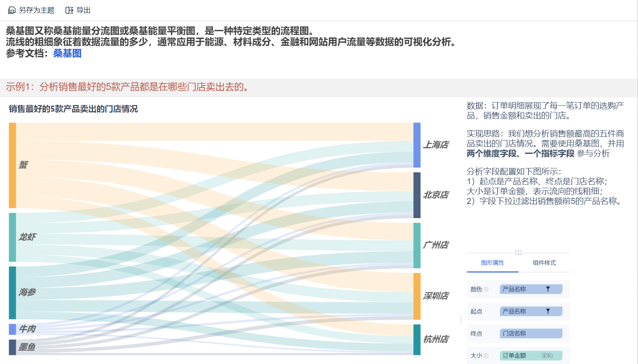Viewport: 638px width, 364px height.
Task: Click the teal 龙虾 source node bar
Action: coord(13,237)
